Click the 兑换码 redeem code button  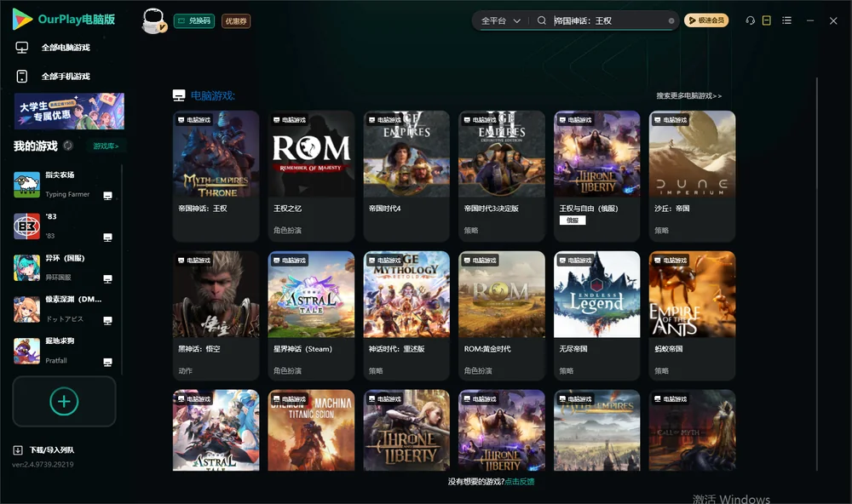click(x=194, y=21)
